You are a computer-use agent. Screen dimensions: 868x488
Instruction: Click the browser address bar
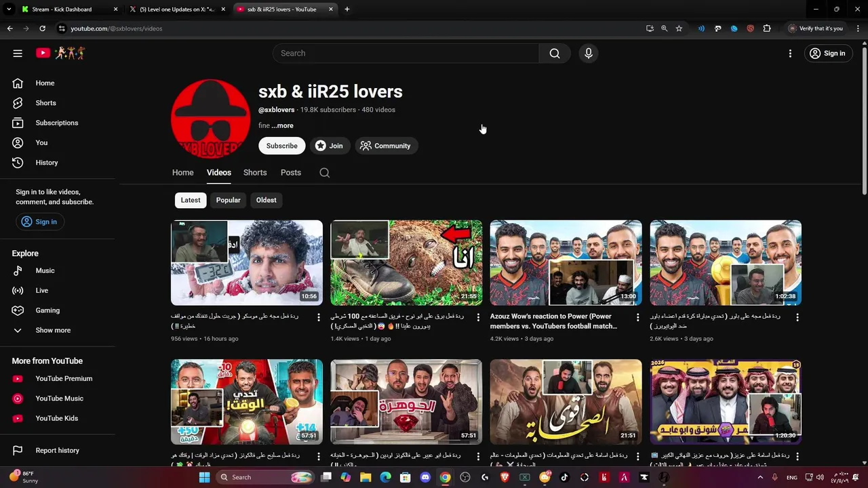point(353,28)
